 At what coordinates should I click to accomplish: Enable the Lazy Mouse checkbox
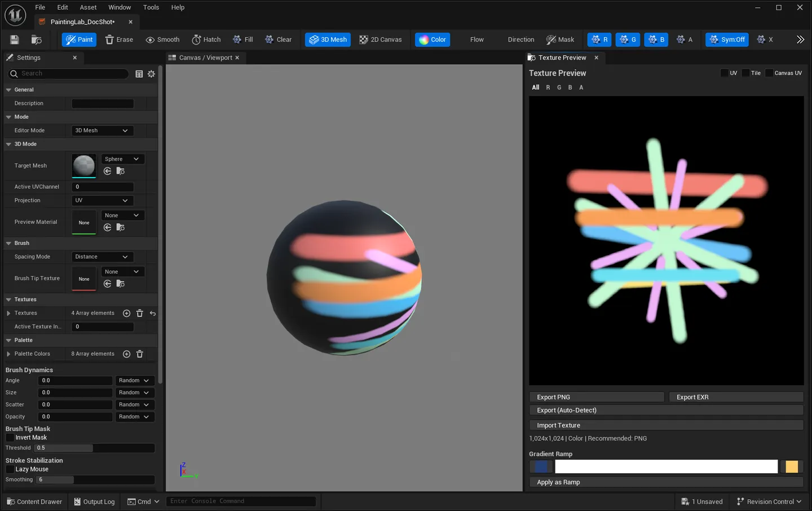click(x=10, y=469)
